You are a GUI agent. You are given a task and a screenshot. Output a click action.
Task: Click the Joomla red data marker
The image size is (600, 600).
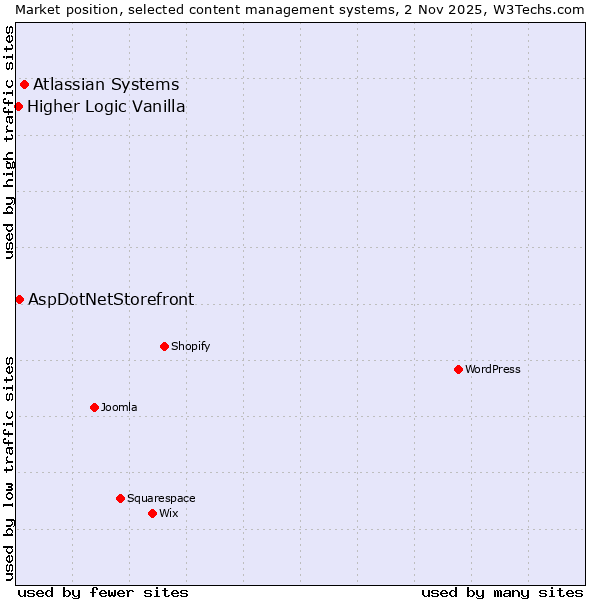click(x=94, y=408)
